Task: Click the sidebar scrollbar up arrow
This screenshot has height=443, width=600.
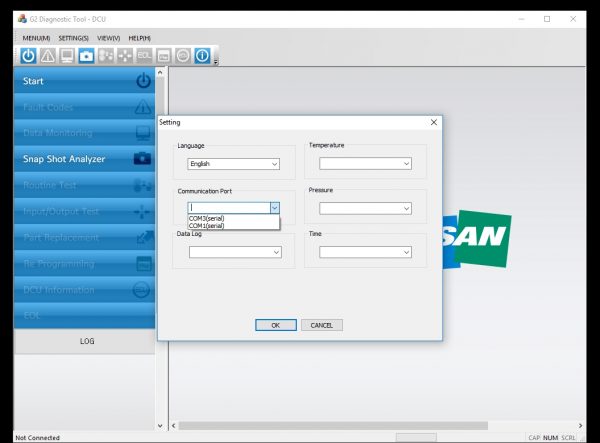Action: [160, 72]
